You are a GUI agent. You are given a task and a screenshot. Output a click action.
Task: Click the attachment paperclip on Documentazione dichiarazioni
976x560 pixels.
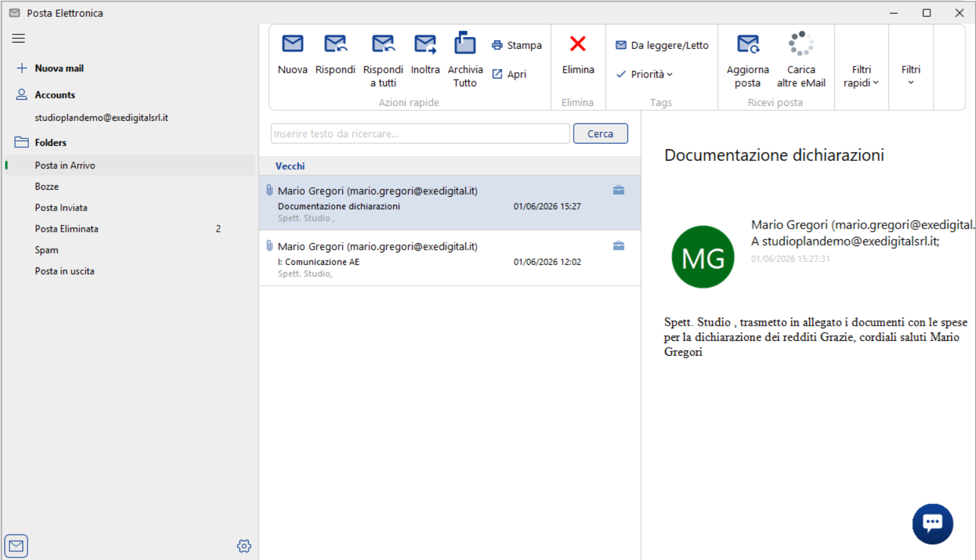coord(270,190)
